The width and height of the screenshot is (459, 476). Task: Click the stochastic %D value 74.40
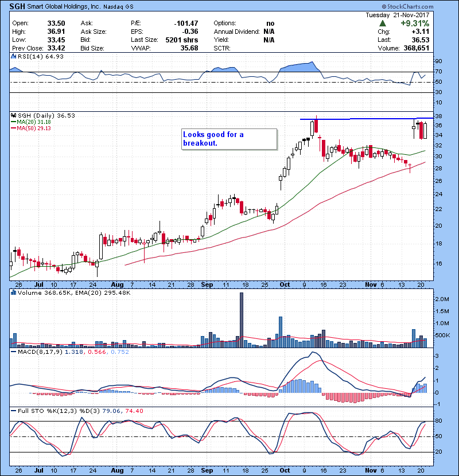134,411
